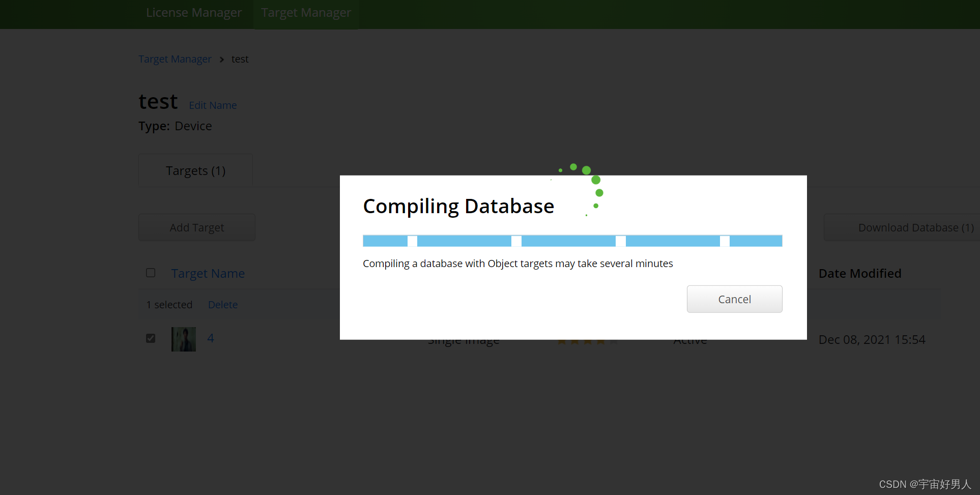The image size is (980, 495).
Task: Click the 'Compiling a database with Object targets' message
Action: click(518, 264)
